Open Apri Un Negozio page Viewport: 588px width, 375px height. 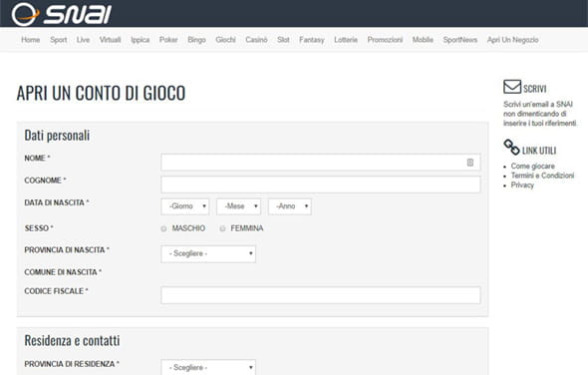coord(513,40)
